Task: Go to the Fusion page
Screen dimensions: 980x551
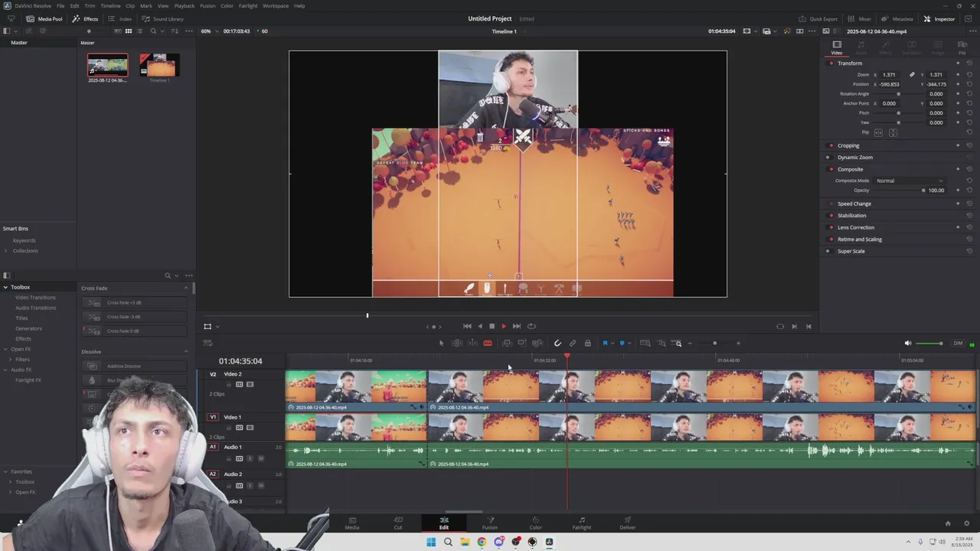Action: click(490, 523)
